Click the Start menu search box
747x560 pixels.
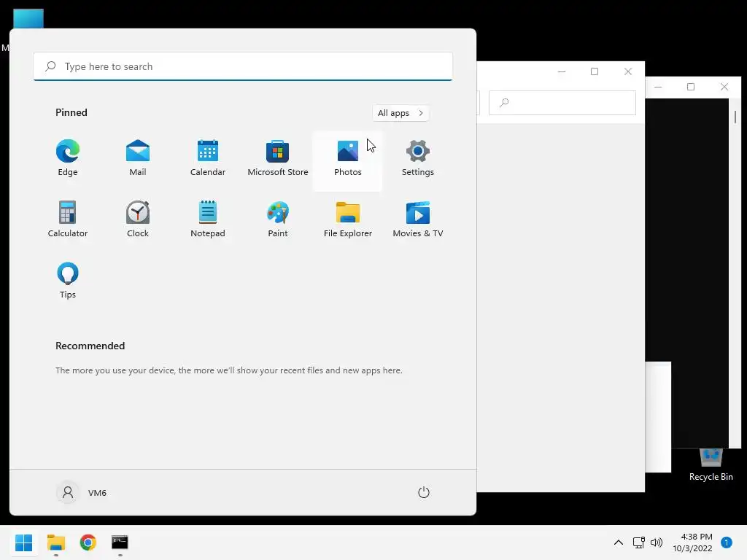coord(243,66)
